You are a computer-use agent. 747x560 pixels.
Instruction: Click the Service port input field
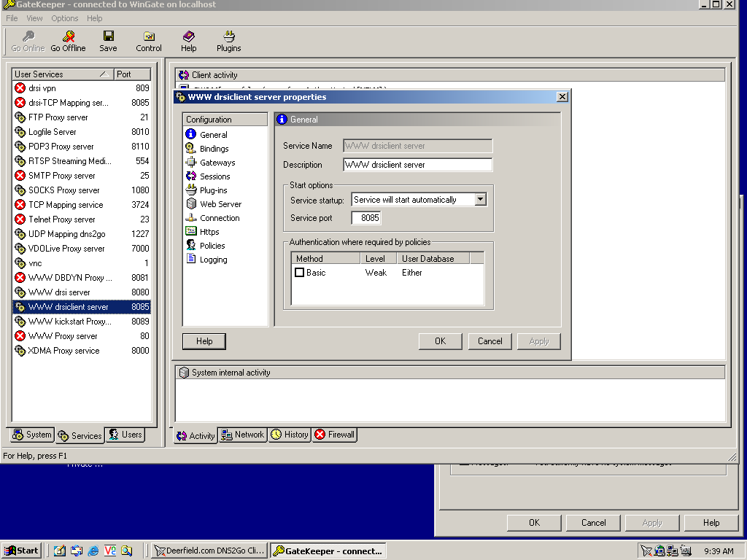[x=366, y=217]
